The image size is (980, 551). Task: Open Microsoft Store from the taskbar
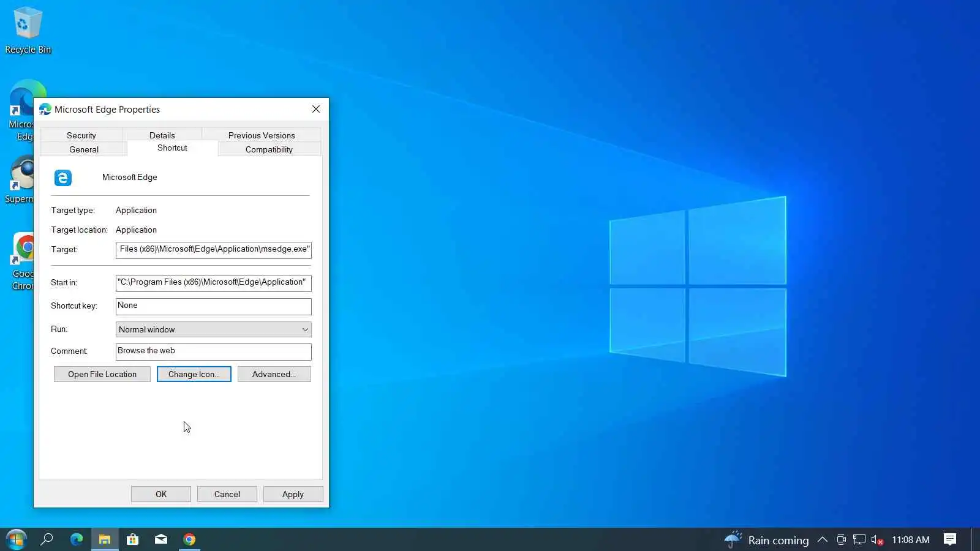coord(132,539)
